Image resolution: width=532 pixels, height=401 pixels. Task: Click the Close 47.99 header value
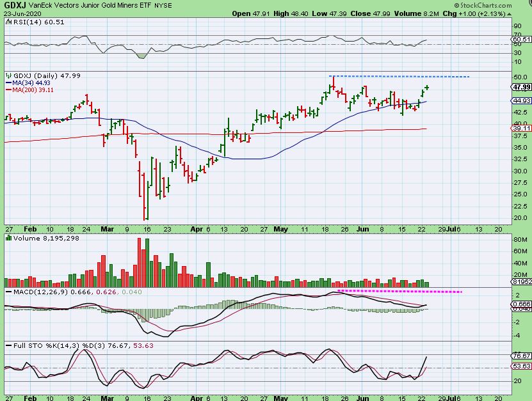click(x=371, y=13)
